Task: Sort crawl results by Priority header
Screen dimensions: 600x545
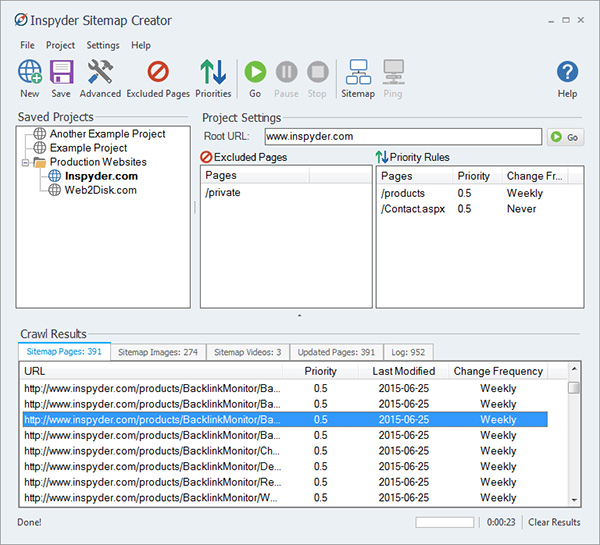Action: point(321,371)
